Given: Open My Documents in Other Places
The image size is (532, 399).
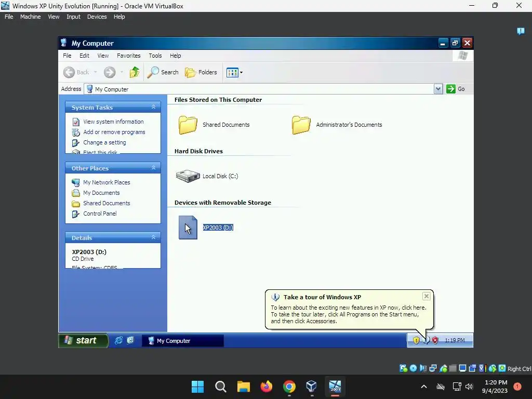Looking at the screenshot, I should point(101,193).
